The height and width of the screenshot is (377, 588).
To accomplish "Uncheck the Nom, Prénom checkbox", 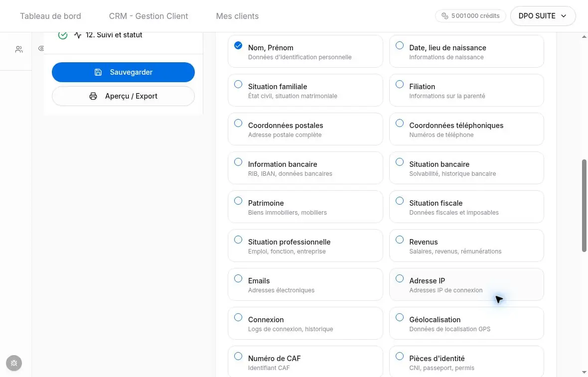I will 238,46.
